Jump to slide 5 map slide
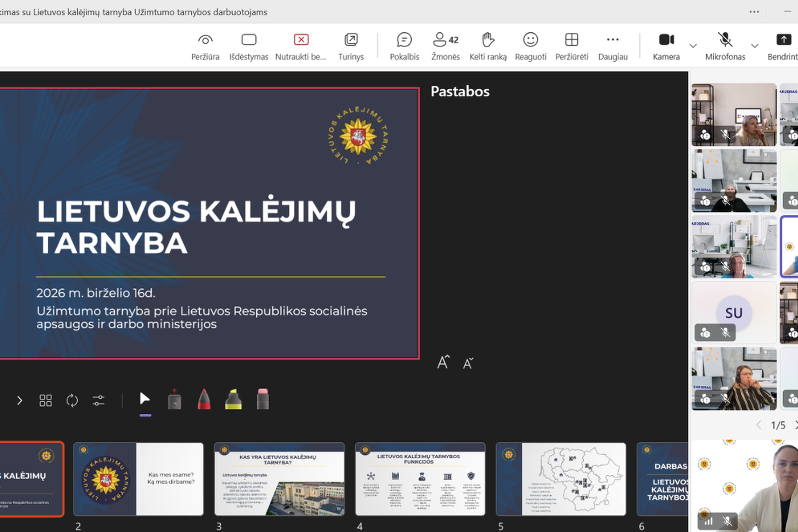The width and height of the screenshot is (798, 532). [x=561, y=479]
